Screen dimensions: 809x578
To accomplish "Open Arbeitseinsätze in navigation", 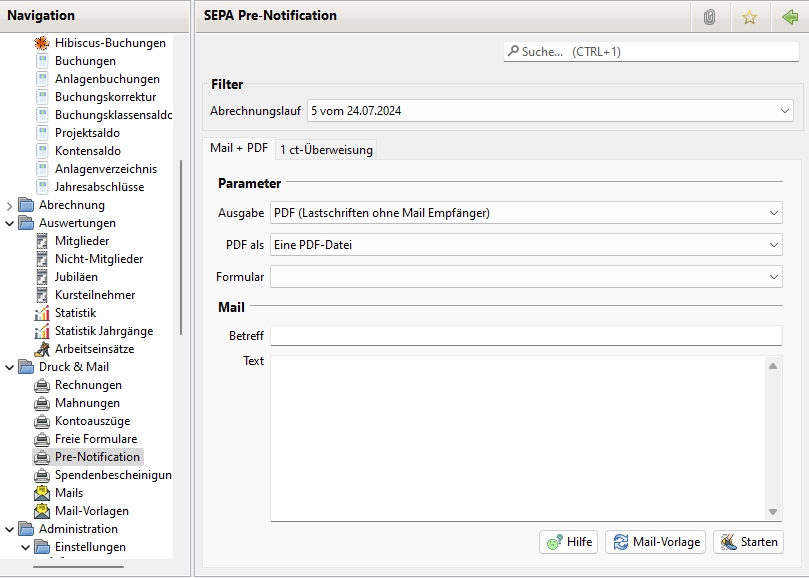I will (x=93, y=349).
